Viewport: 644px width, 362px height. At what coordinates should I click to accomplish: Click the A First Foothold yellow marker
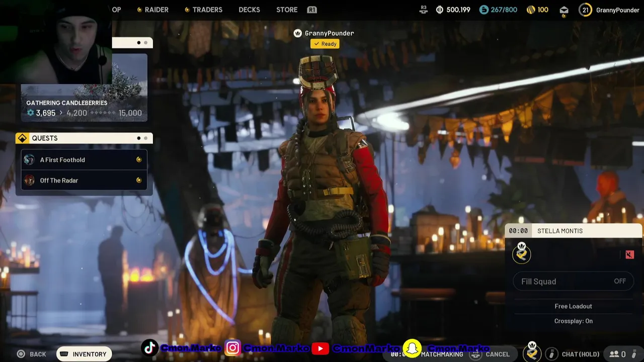pos(139,160)
